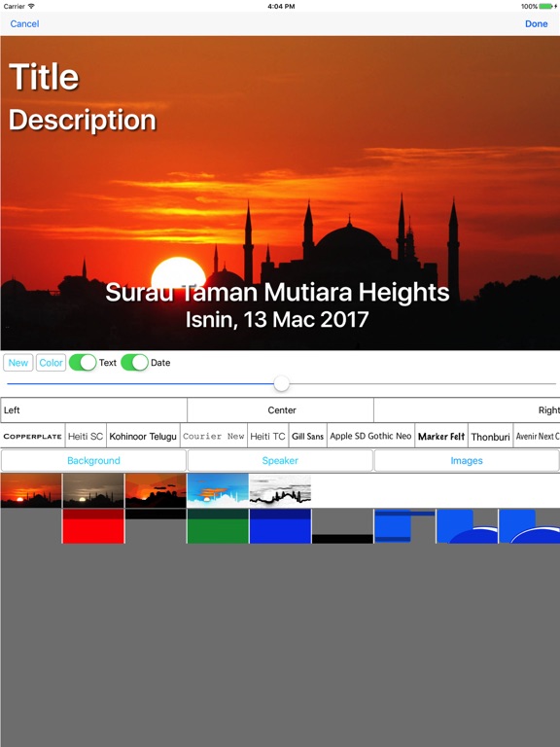Viewport: 560px width, 747px height.
Task: Pick the blue layout with dark stripes
Action: click(404, 526)
